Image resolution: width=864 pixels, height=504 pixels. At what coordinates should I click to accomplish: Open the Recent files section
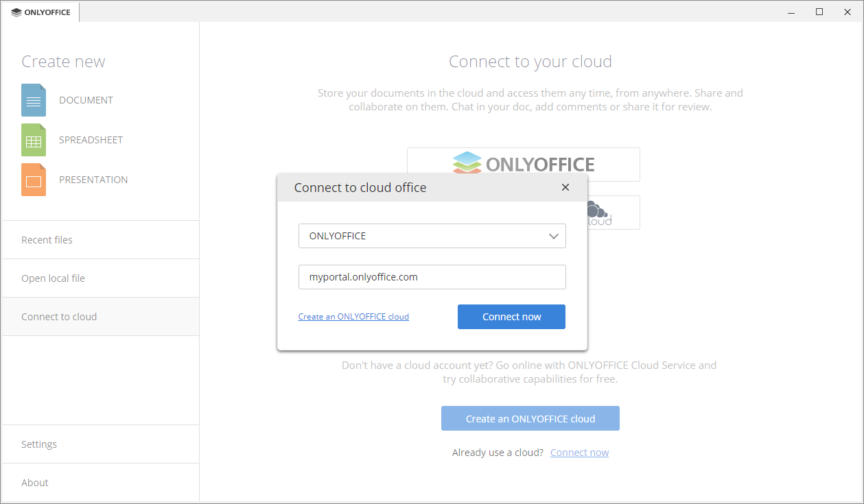[x=101, y=240]
